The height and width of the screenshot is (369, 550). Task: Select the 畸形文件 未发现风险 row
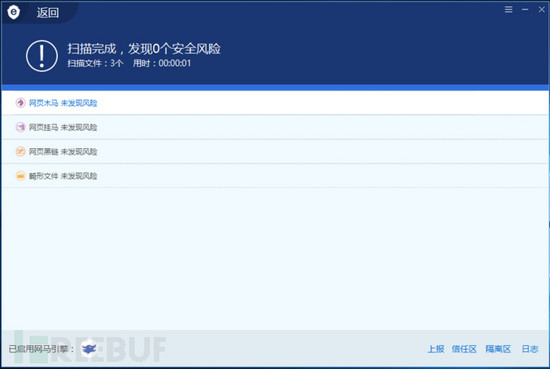click(275, 175)
